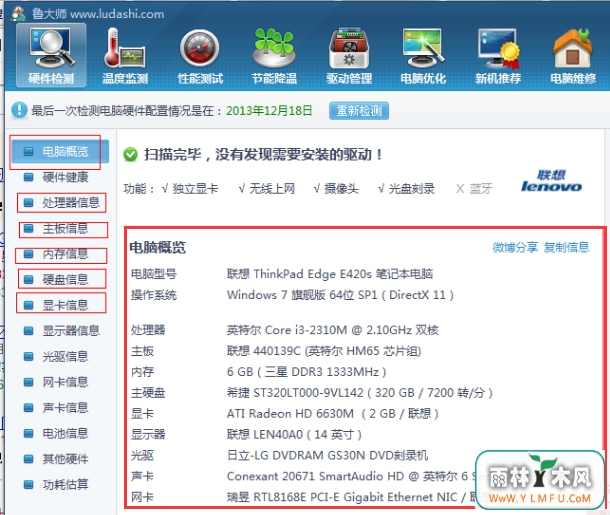Click the 联想 440139C motherboard text
Screen dimensions: 610x515
(324, 351)
